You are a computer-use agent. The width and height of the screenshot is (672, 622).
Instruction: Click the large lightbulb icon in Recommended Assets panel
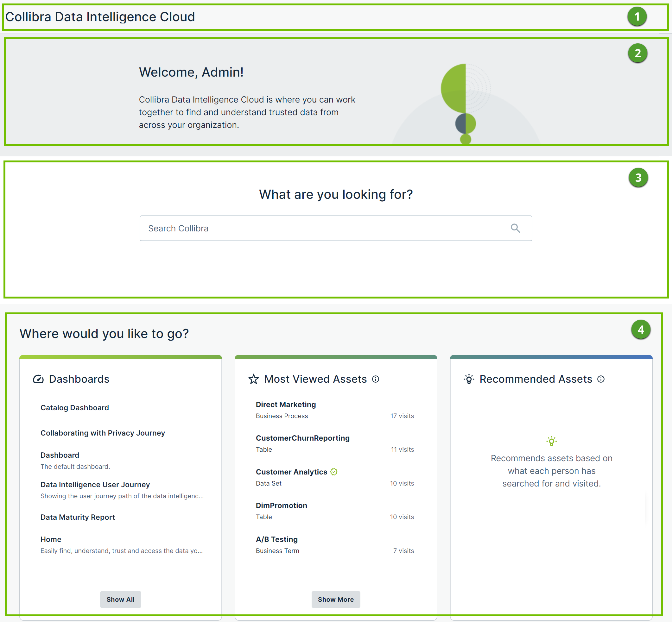click(551, 441)
